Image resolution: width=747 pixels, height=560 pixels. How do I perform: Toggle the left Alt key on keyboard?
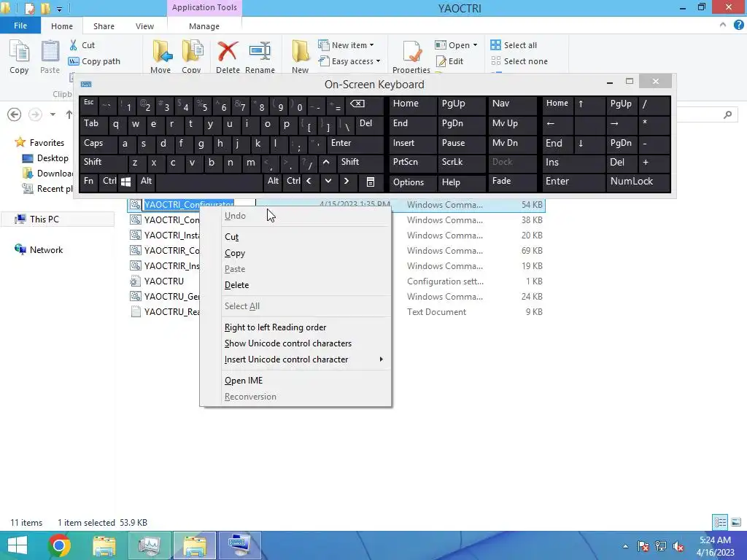coord(146,182)
